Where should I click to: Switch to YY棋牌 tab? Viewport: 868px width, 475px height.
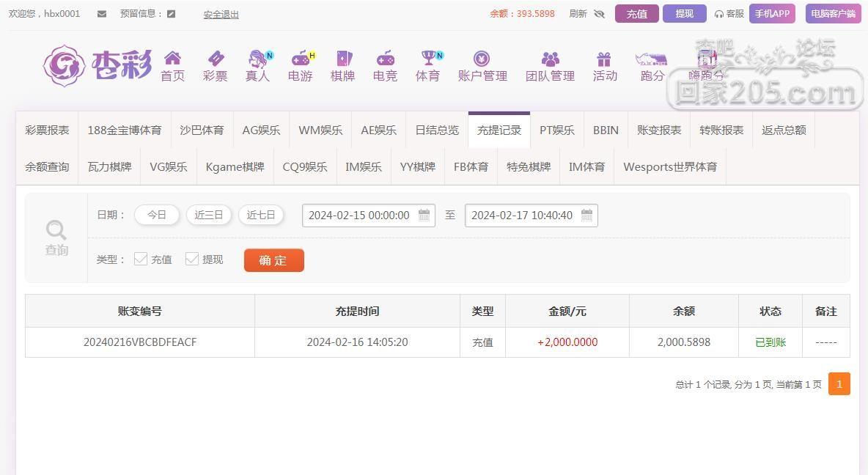(418, 166)
